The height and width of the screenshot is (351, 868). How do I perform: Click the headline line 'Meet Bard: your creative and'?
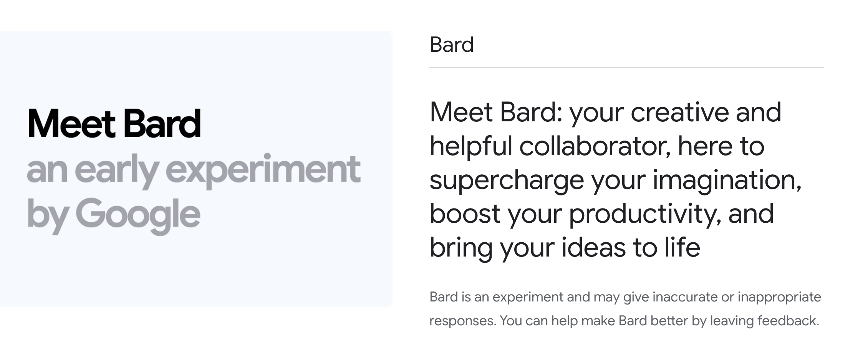click(x=605, y=113)
